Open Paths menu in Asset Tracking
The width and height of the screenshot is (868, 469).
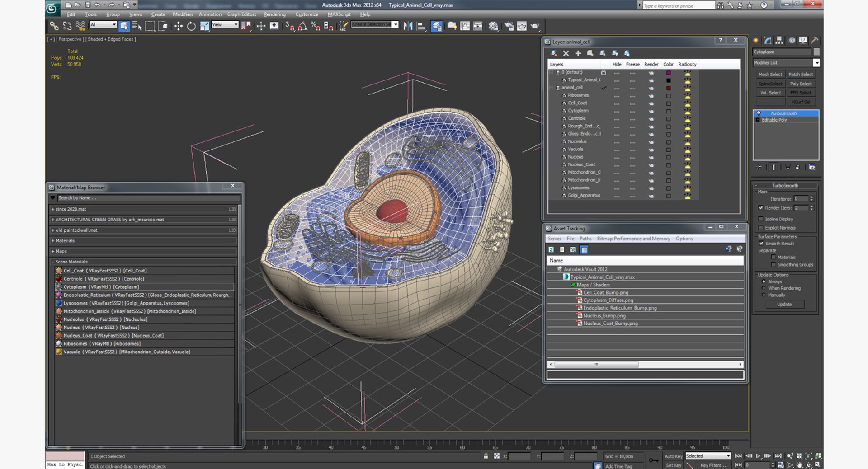tap(585, 239)
